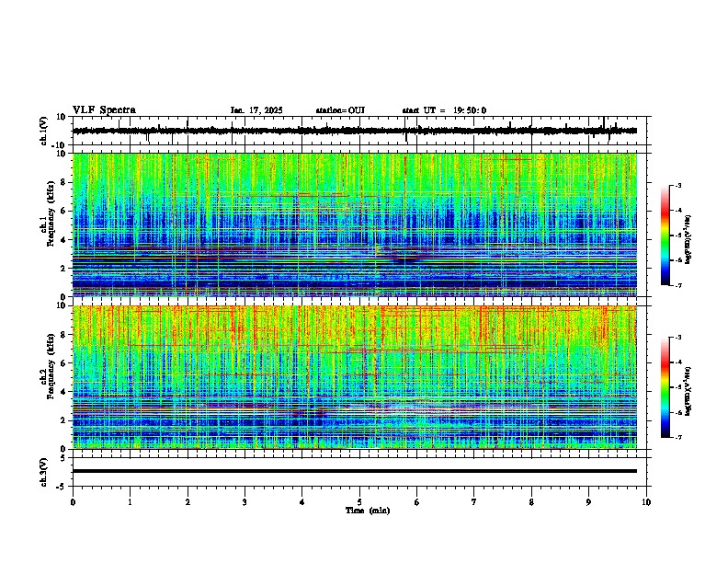
Task: Click the '-3' label of ch.1 color scale
Action: pyautogui.click(x=677, y=185)
